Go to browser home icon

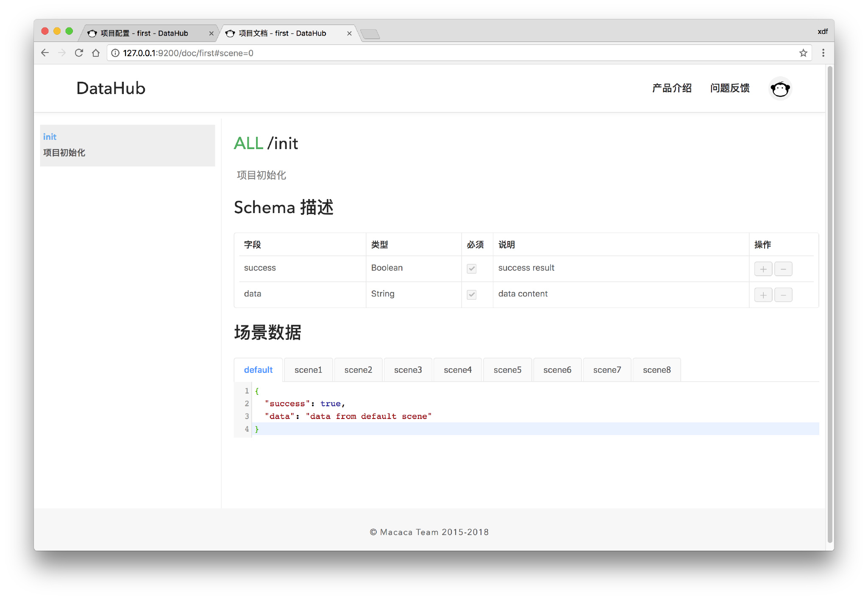coord(96,53)
